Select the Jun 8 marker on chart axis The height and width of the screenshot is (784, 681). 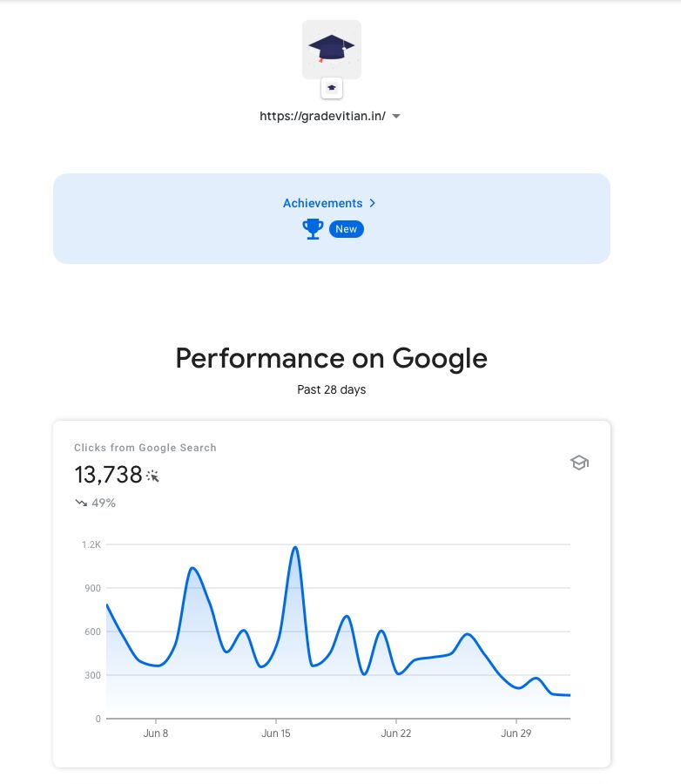[x=156, y=733]
